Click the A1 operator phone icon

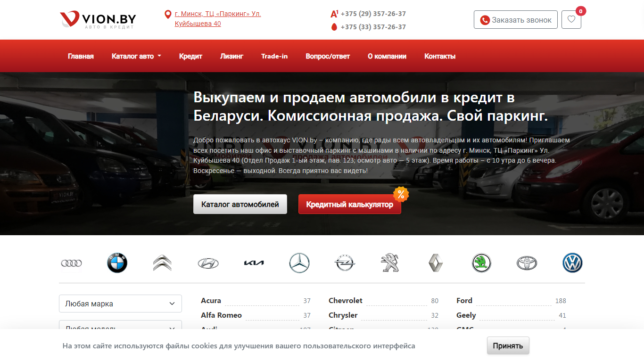tap(334, 14)
